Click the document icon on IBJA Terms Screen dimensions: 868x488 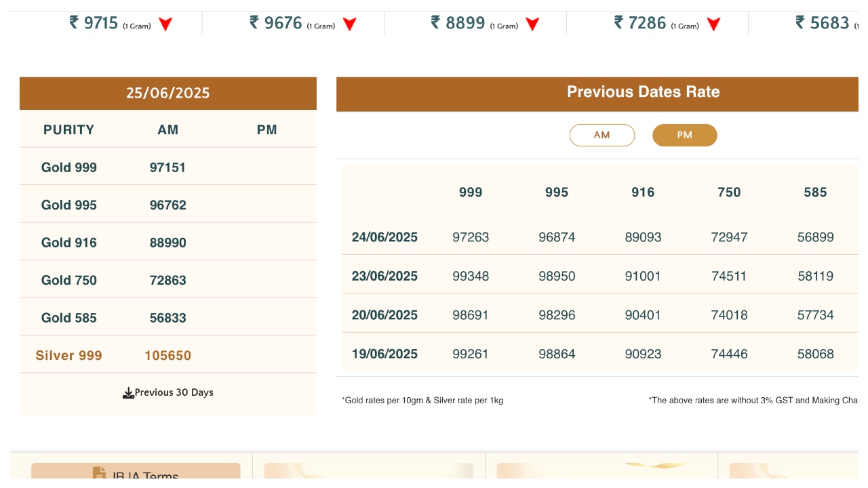tap(99, 473)
